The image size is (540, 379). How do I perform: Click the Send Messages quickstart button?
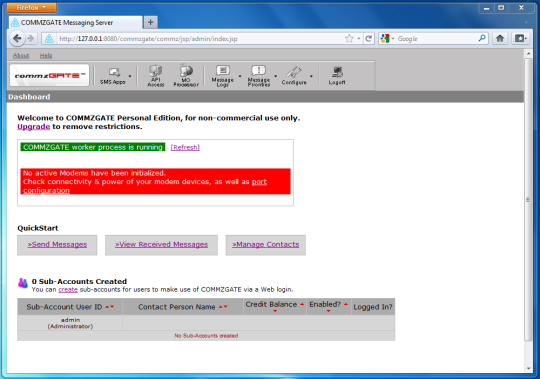tap(57, 245)
